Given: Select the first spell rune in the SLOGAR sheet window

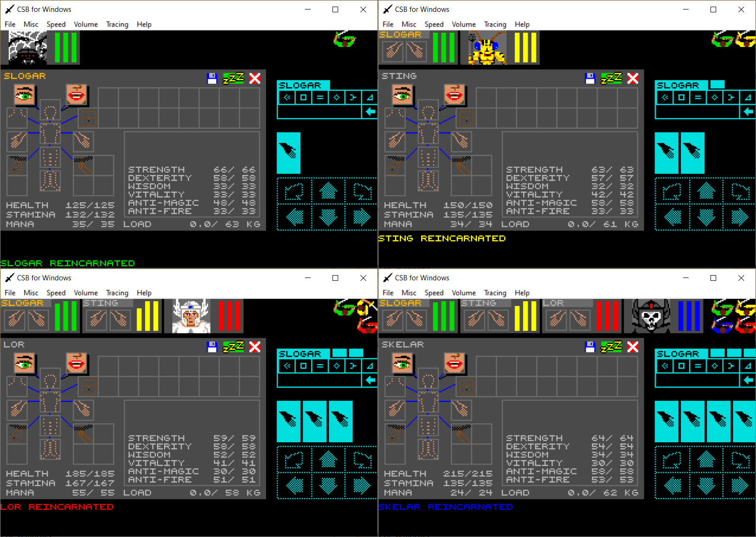Looking at the screenshot, I should click(x=286, y=98).
